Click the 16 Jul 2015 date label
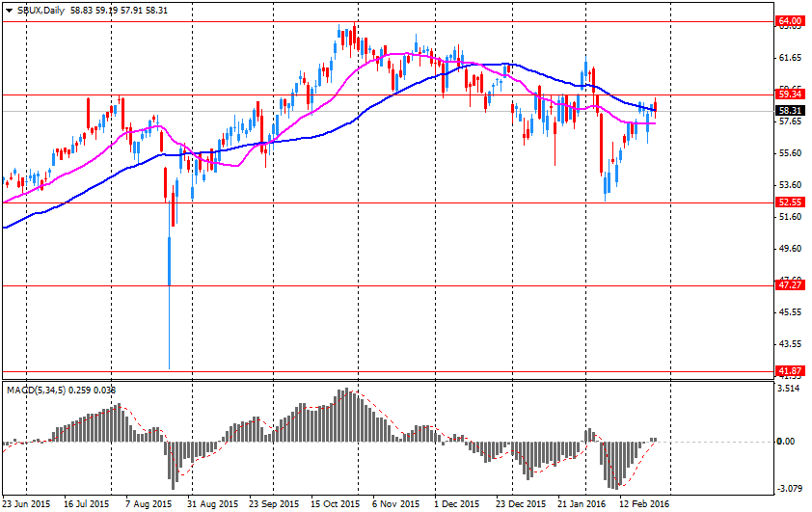 pyautogui.click(x=87, y=503)
